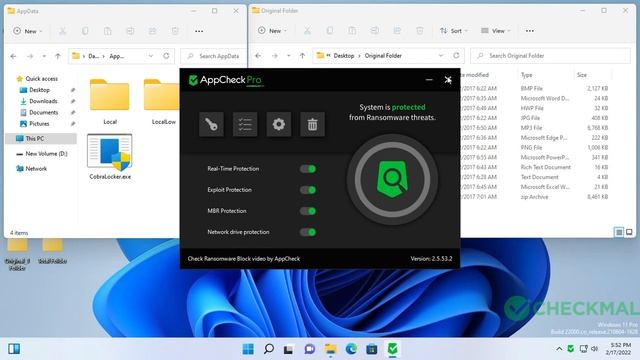Viewport: 640px width, 360px height.
Task: Open the AppCheck checklist log icon
Action: tap(245, 124)
